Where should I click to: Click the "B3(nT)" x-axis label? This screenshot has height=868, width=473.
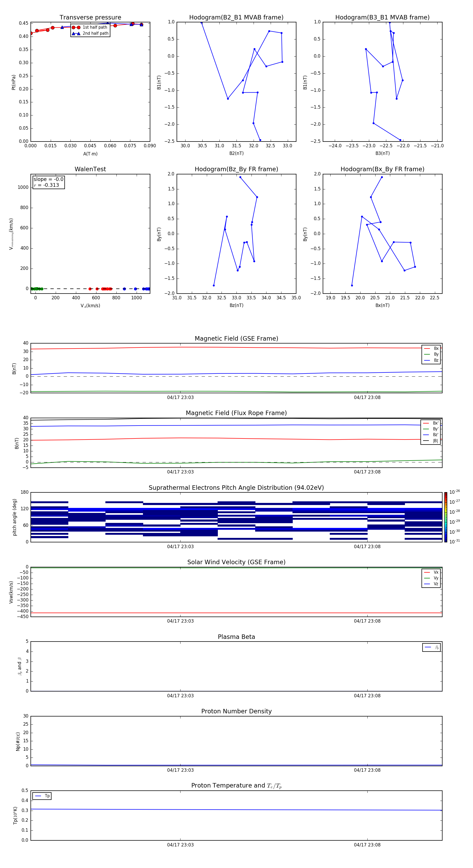pyautogui.click(x=382, y=153)
